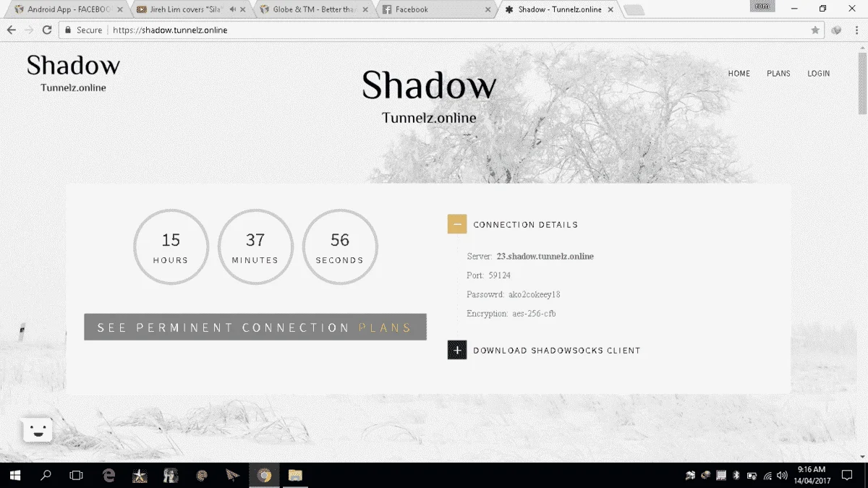868x488 pixels.
Task: Open File Explorer from taskbar
Action: tap(295, 475)
